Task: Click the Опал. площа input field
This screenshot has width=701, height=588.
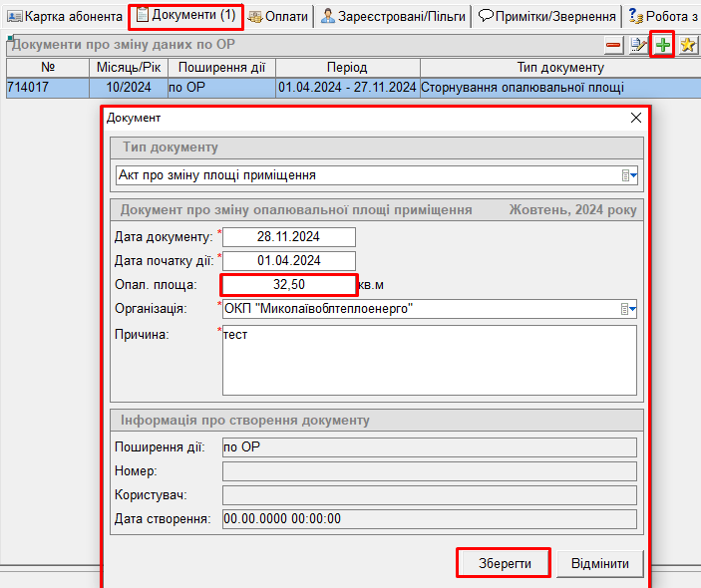Action: pyautogui.click(x=288, y=285)
